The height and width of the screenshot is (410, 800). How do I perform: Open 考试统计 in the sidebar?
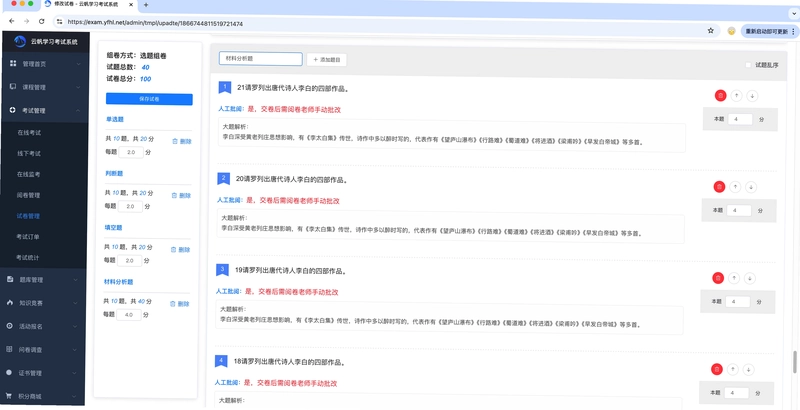(x=28, y=258)
